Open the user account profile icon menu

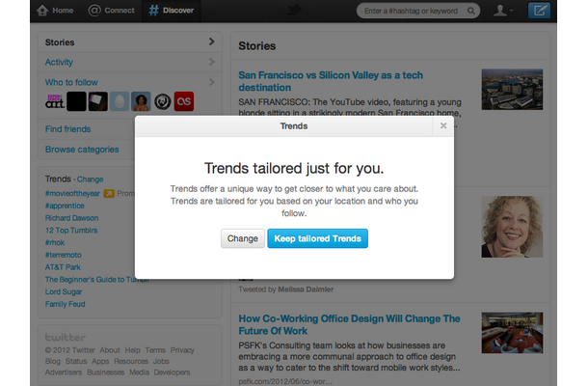[x=503, y=11]
